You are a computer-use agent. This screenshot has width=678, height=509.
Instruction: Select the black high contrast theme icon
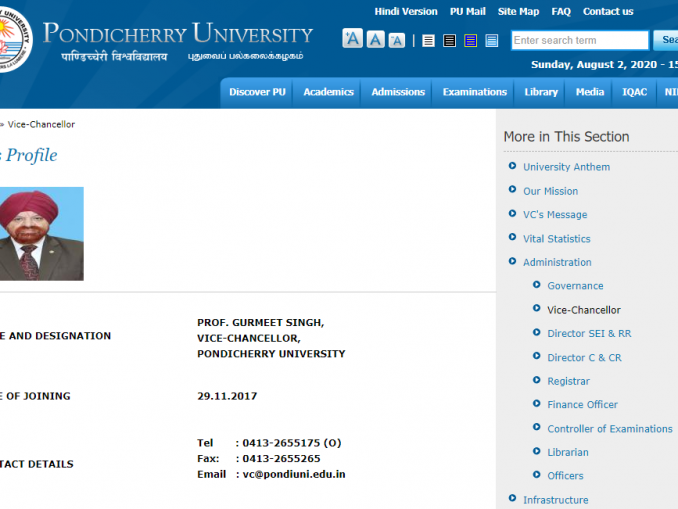tap(449, 41)
